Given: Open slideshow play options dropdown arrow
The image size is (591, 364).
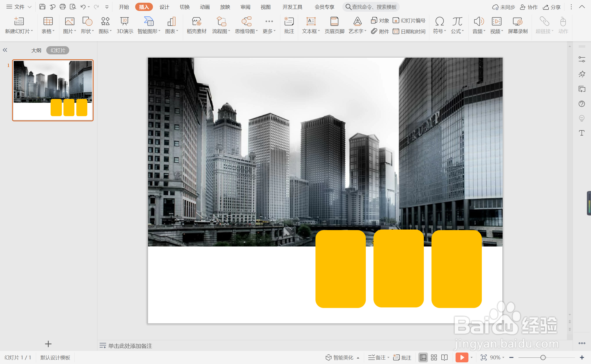Looking at the screenshot, I should pyautogui.click(x=471, y=357).
